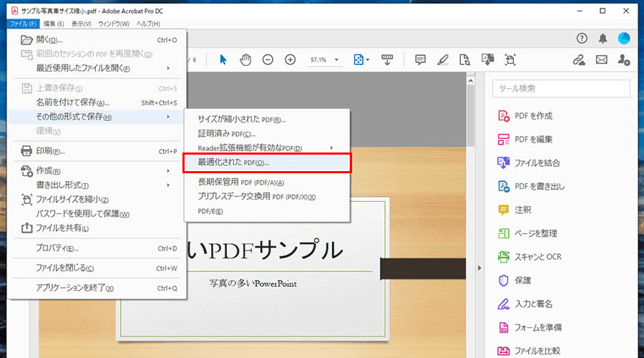
Task: Choose 最適化された PDF menu item
Action: (x=267, y=163)
